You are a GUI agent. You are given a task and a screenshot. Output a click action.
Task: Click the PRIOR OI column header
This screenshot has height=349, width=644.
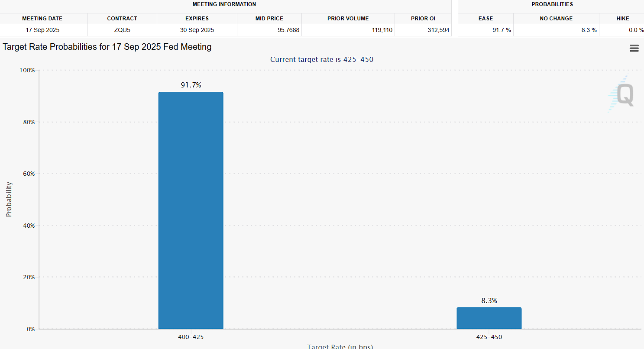tap(423, 19)
